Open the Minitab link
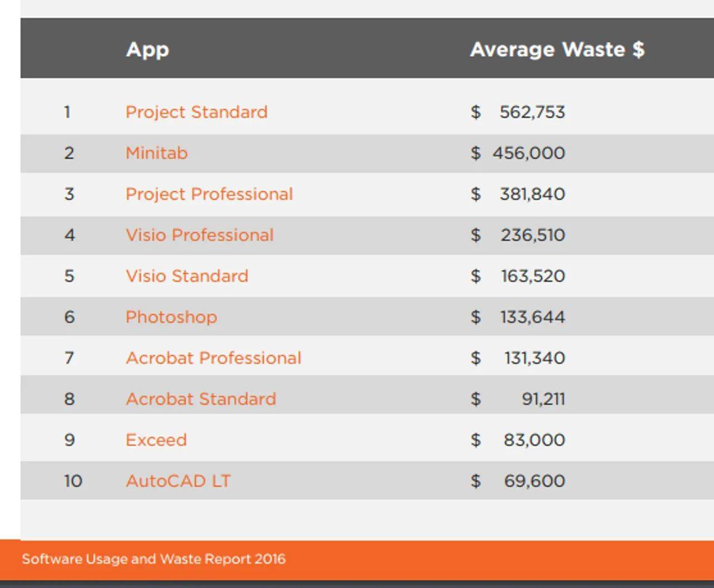Image resolution: width=714 pixels, height=588 pixels. [x=156, y=153]
